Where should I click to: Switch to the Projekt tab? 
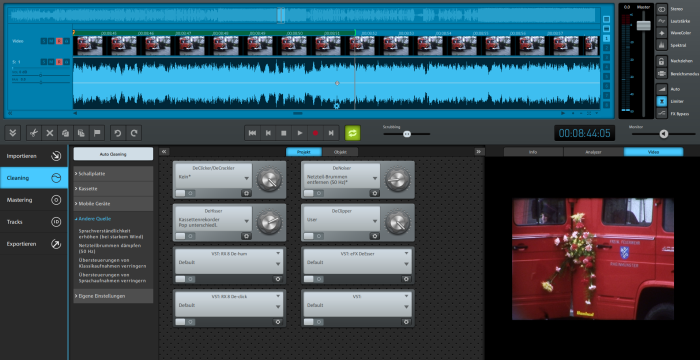pos(304,152)
